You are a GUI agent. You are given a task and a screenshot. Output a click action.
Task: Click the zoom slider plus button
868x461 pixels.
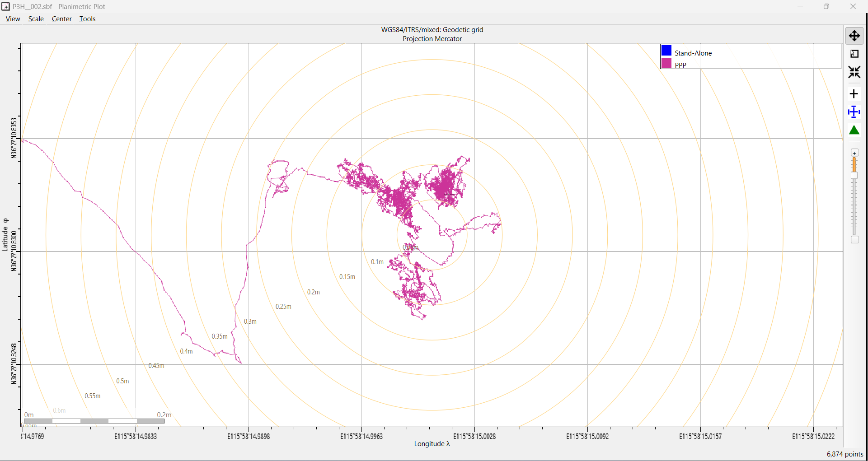pos(854,153)
